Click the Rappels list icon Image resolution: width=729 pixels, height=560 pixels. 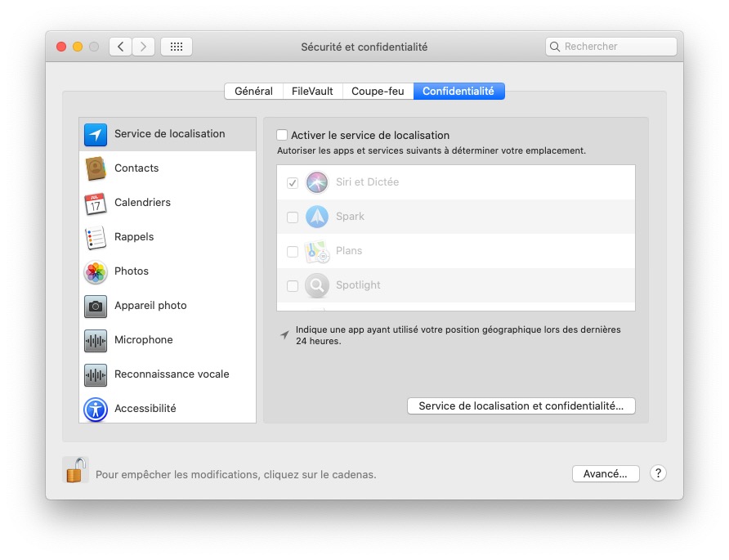(96, 237)
